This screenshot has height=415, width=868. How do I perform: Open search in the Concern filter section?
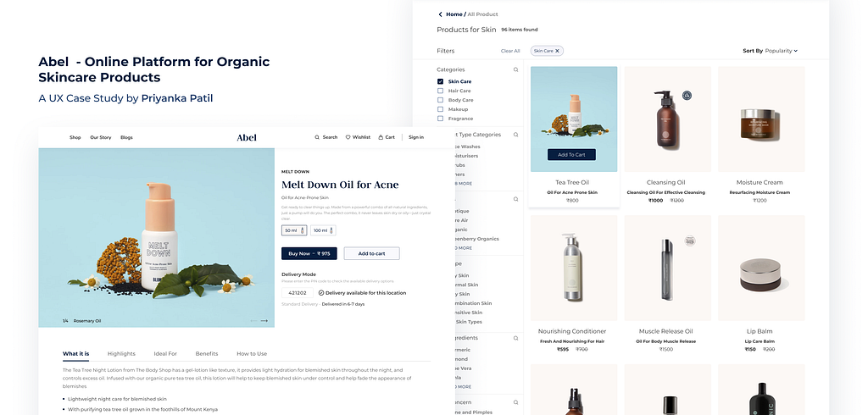516,402
